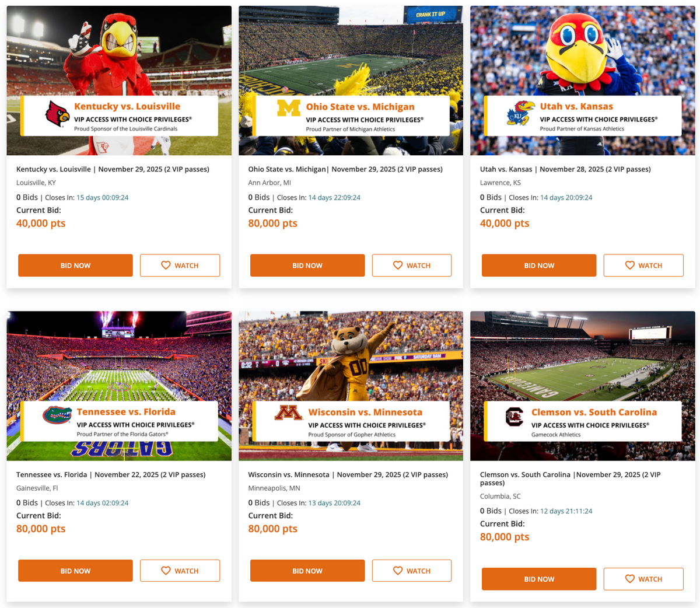Image resolution: width=700 pixels, height=608 pixels.
Task: Open Wisconsin vs. Minnesota listing title link
Action: pyautogui.click(x=348, y=474)
